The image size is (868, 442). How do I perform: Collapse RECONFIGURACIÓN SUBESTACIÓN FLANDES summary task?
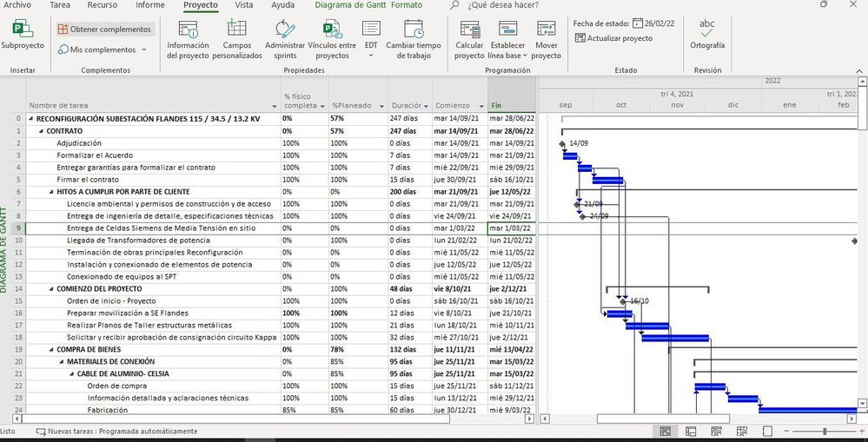click(31, 119)
